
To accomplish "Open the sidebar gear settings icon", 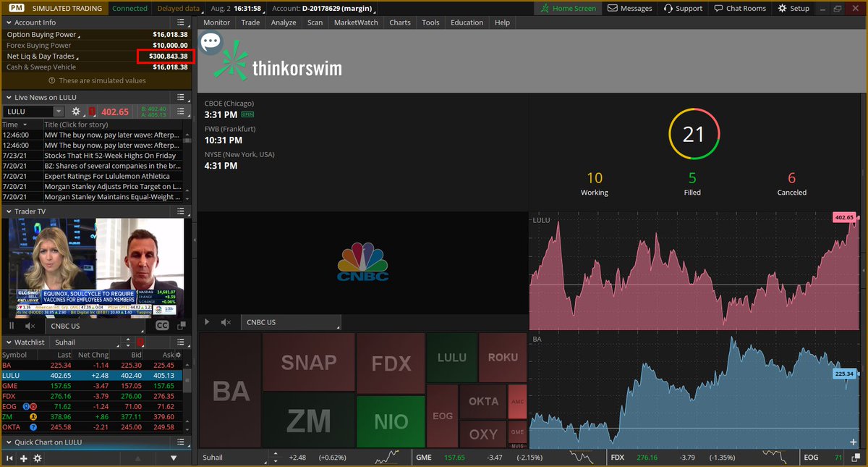I will 38,458.
